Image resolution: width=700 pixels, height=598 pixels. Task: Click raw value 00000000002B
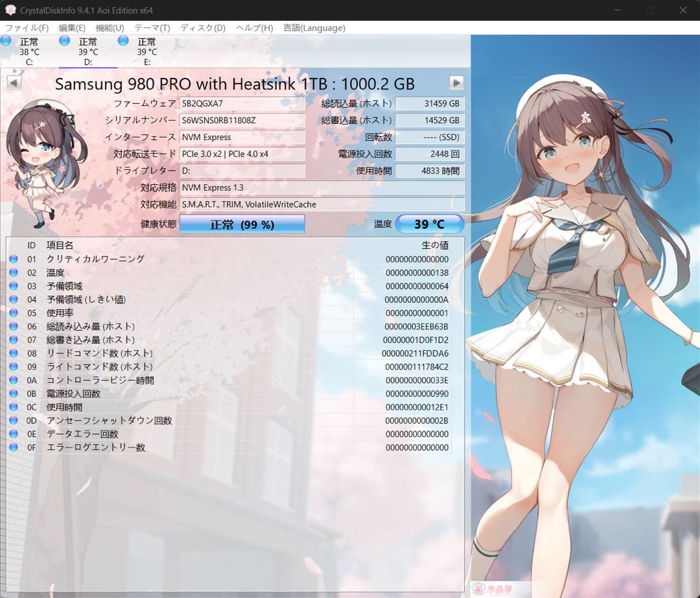click(x=417, y=420)
